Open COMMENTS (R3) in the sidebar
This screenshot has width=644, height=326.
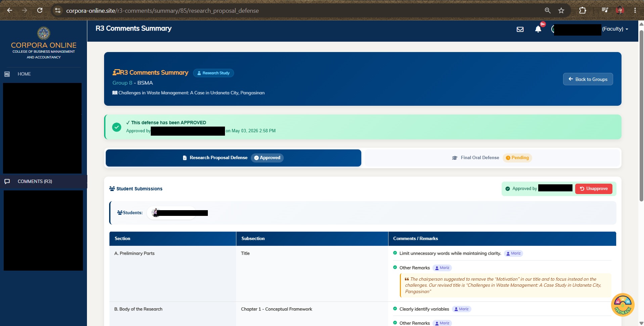44,181
